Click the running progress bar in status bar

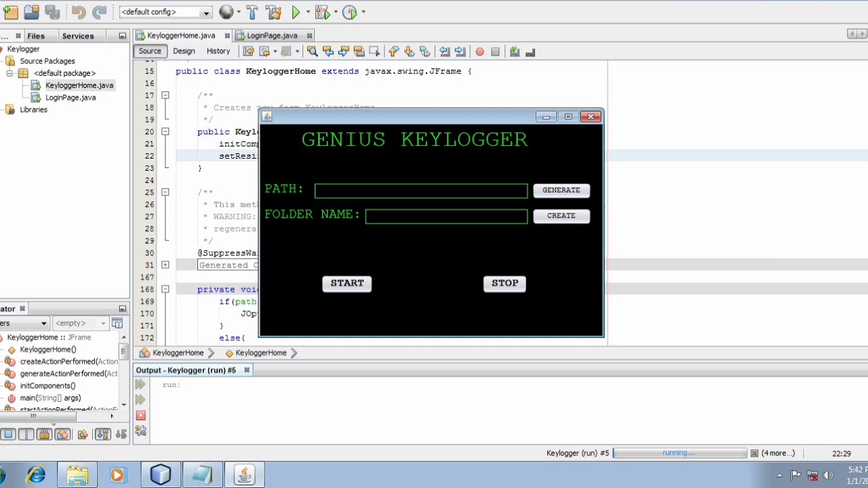[679, 453]
